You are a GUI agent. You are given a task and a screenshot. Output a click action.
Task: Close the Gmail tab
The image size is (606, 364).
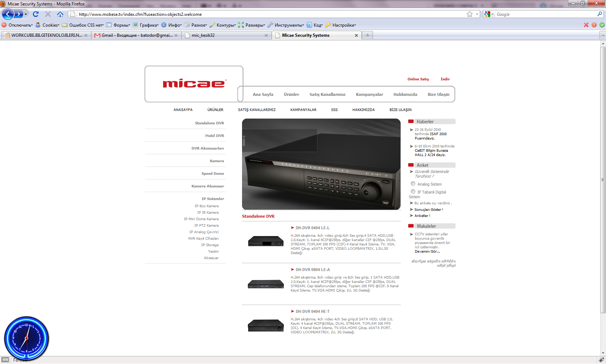pos(176,35)
